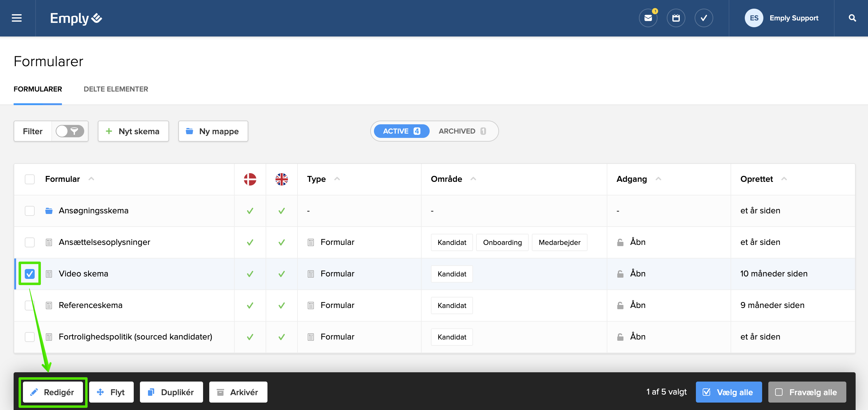The width and height of the screenshot is (868, 410).
Task: Click the UK flag column icon
Action: [x=281, y=179]
